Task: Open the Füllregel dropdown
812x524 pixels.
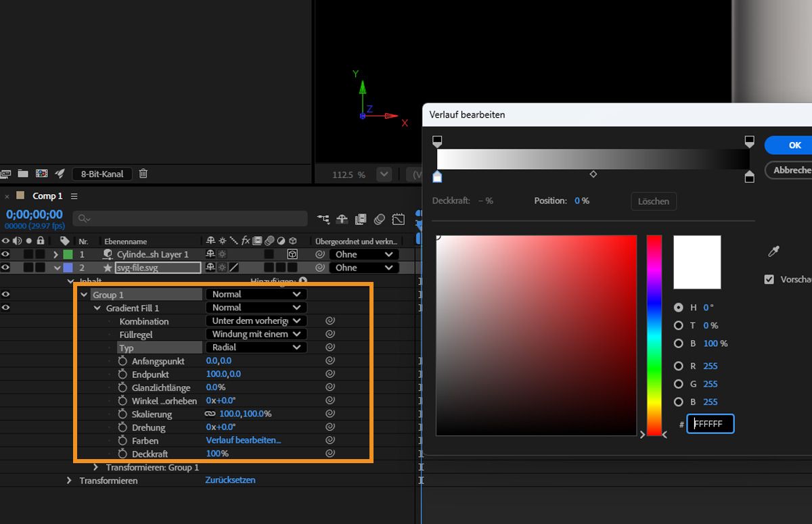Action: (x=255, y=334)
